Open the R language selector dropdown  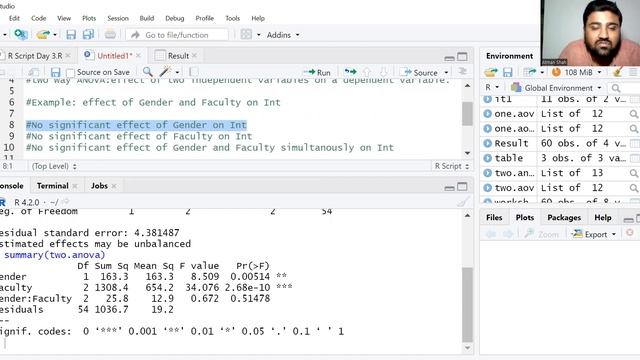pyautogui.click(x=492, y=87)
